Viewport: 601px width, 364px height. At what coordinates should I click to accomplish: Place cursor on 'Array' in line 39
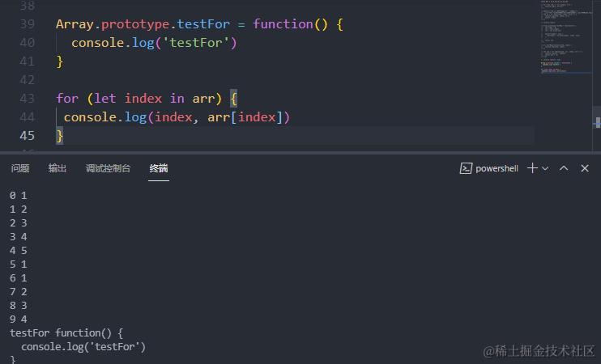tap(75, 24)
